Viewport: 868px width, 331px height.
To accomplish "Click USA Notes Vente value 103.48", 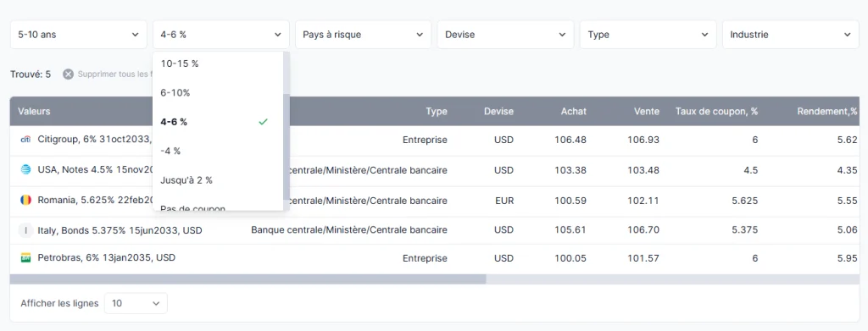I will point(643,170).
